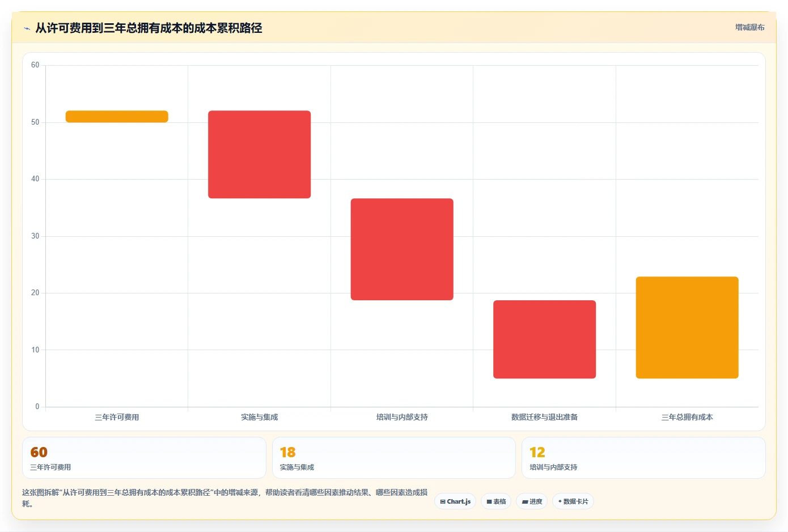Select the orange 三年许可费用 bar
This screenshot has width=788, height=532.
pyautogui.click(x=117, y=116)
